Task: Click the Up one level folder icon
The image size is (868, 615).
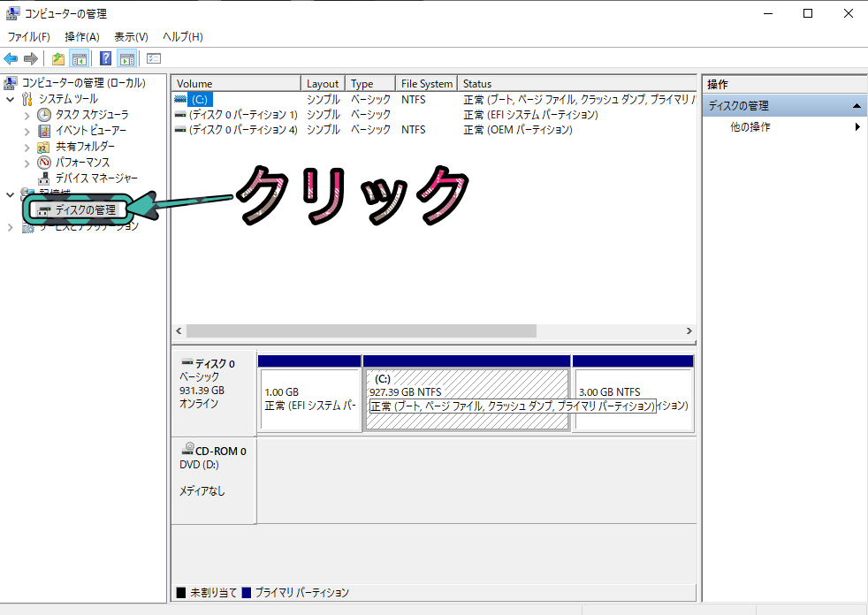Action: pos(58,58)
